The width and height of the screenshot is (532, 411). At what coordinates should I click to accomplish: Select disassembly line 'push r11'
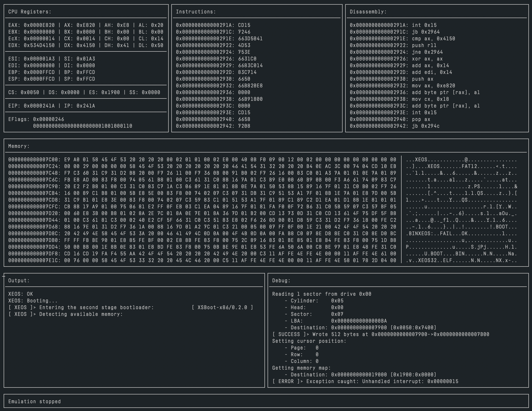393,45
